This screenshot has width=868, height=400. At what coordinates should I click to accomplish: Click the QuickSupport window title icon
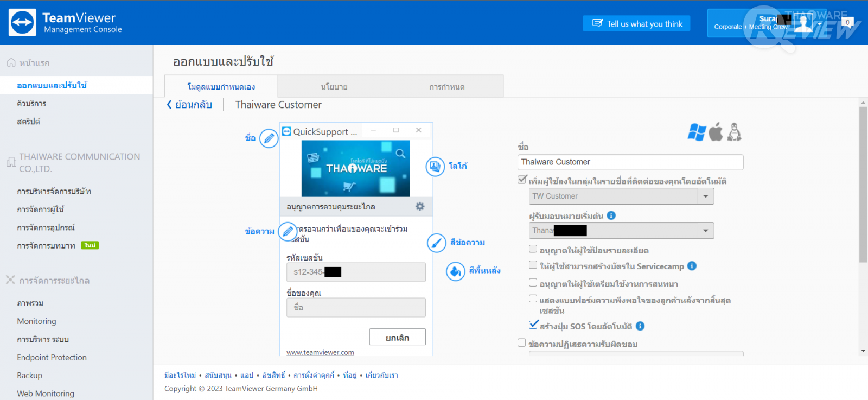coord(286,131)
